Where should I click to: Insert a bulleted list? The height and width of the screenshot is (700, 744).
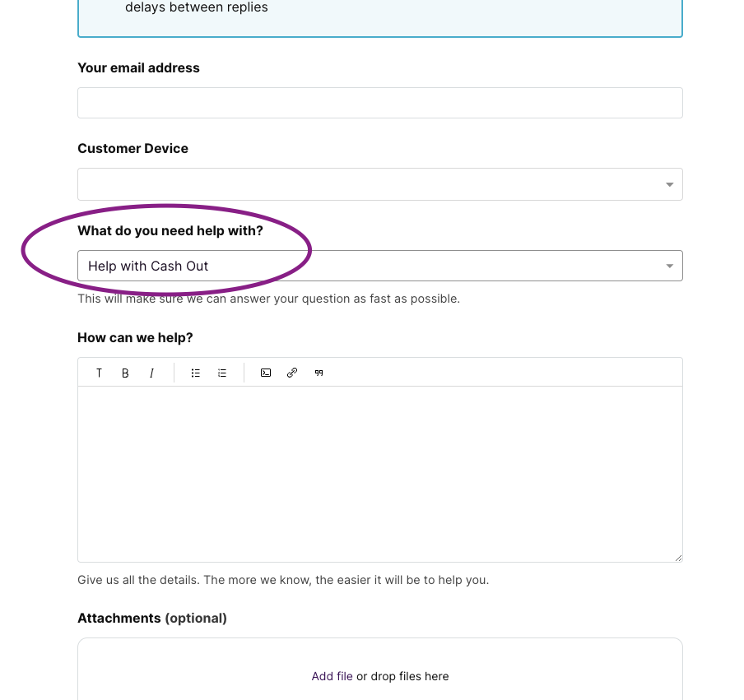pos(195,373)
